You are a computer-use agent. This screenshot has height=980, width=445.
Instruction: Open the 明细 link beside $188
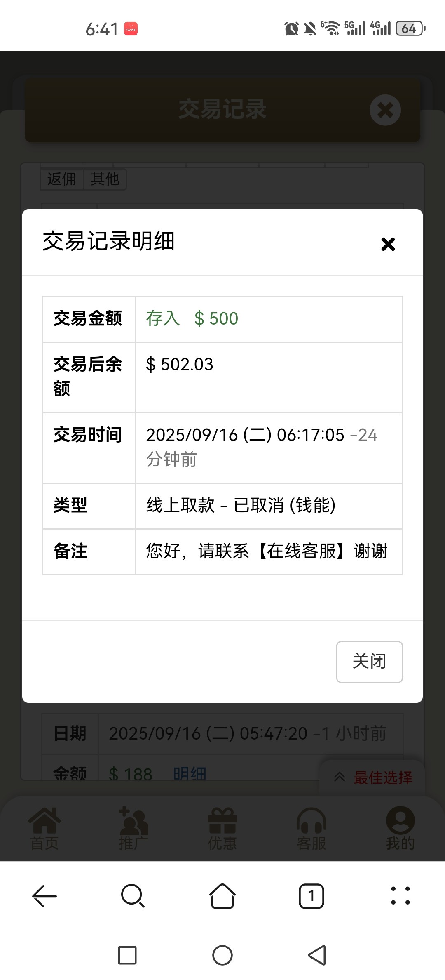point(190,774)
